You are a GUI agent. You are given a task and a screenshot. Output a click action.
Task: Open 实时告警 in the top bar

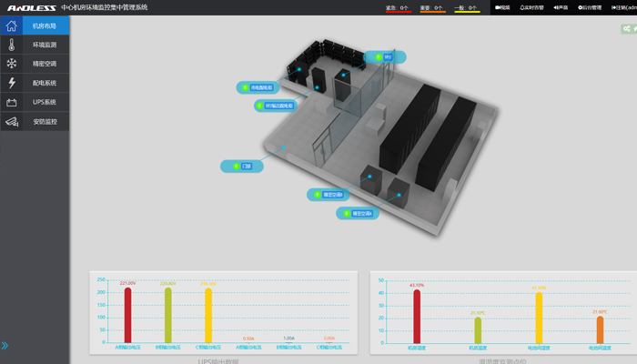531,7
